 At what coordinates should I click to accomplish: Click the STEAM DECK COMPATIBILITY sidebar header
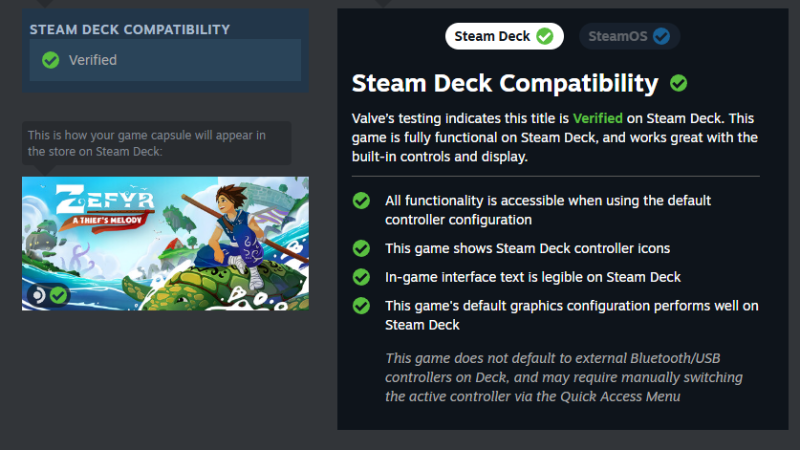[x=130, y=29]
